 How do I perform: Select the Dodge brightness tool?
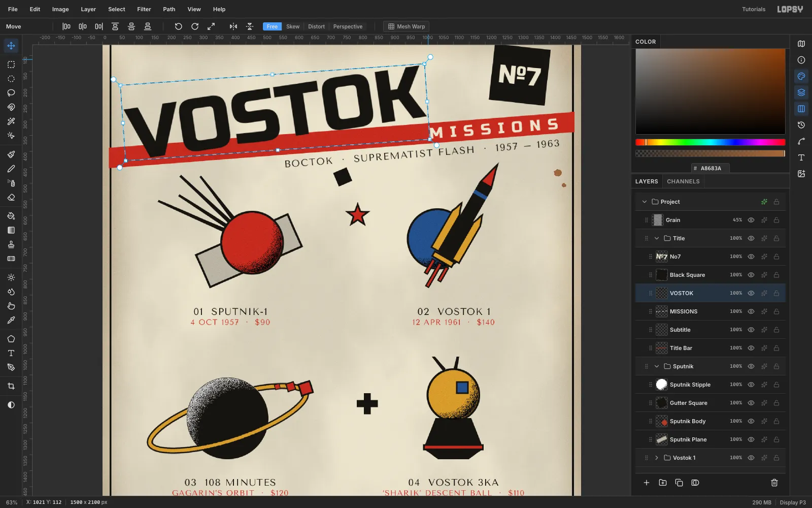(x=11, y=277)
